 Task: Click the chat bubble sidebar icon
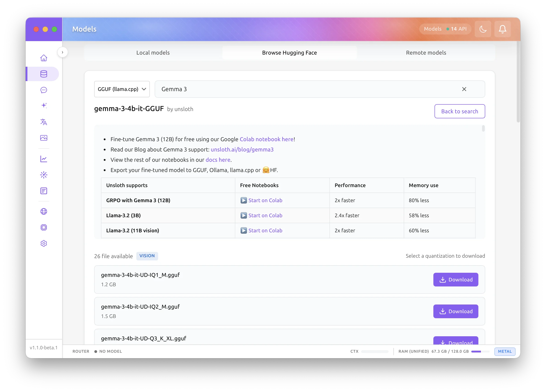44,90
